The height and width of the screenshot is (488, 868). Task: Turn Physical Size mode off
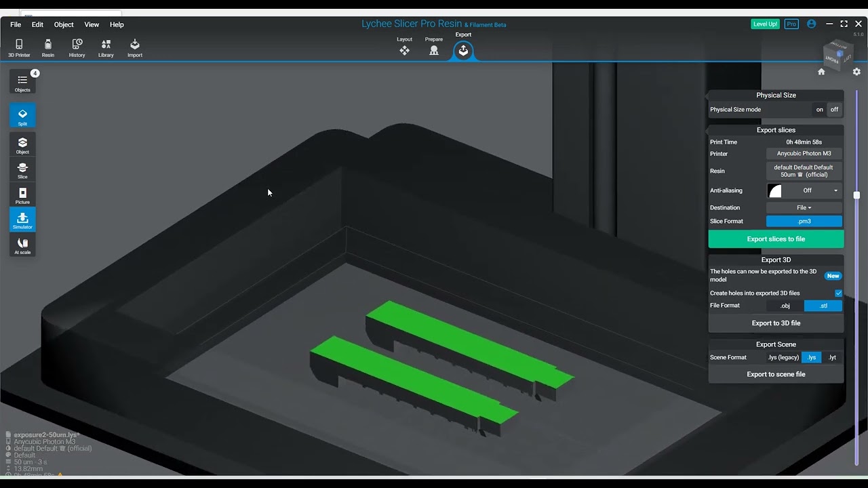pos(834,109)
